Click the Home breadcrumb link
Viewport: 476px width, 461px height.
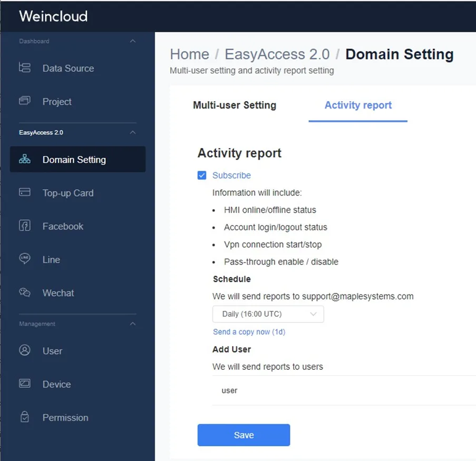189,54
